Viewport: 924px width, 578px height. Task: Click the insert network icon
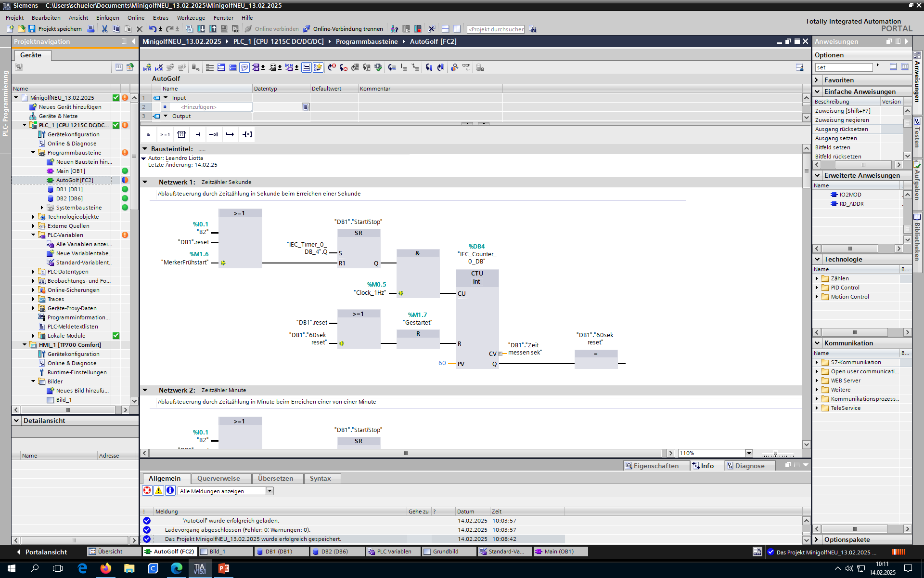[147, 67]
